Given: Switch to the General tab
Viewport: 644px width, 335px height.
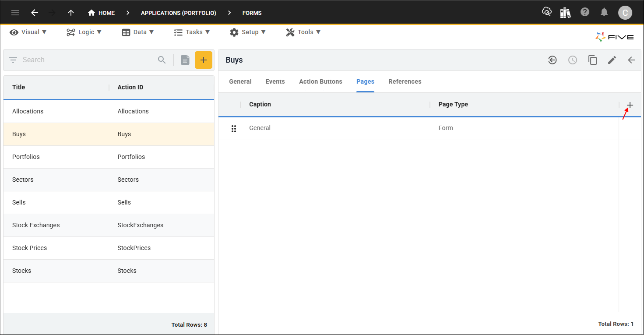Looking at the screenshot, I should point(240,81).
